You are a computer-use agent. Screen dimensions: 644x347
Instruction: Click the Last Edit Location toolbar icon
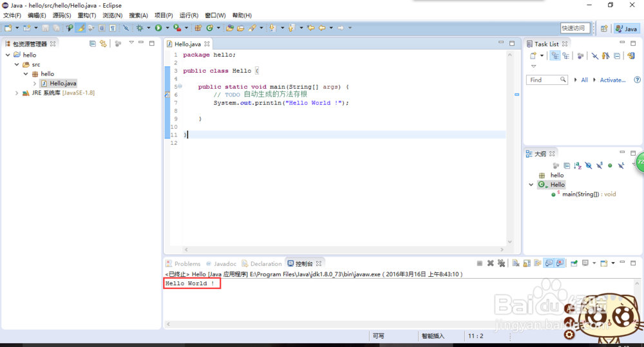[x=311, y=28]
